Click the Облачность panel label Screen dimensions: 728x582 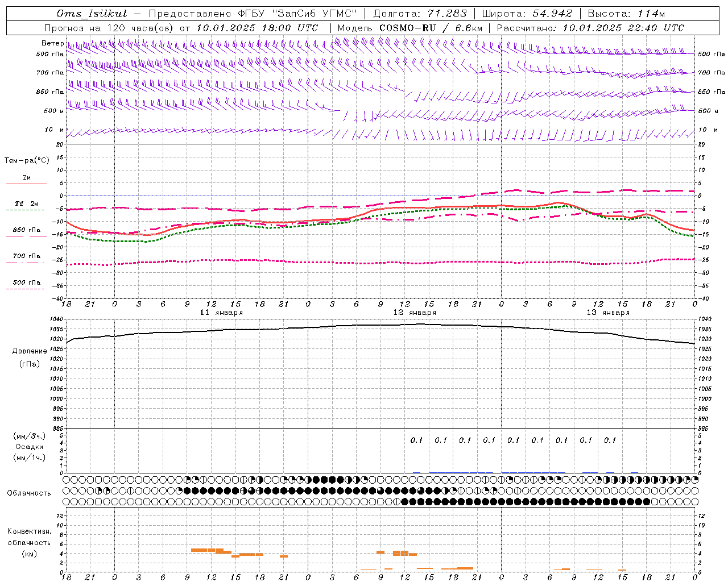click(28, 493)
